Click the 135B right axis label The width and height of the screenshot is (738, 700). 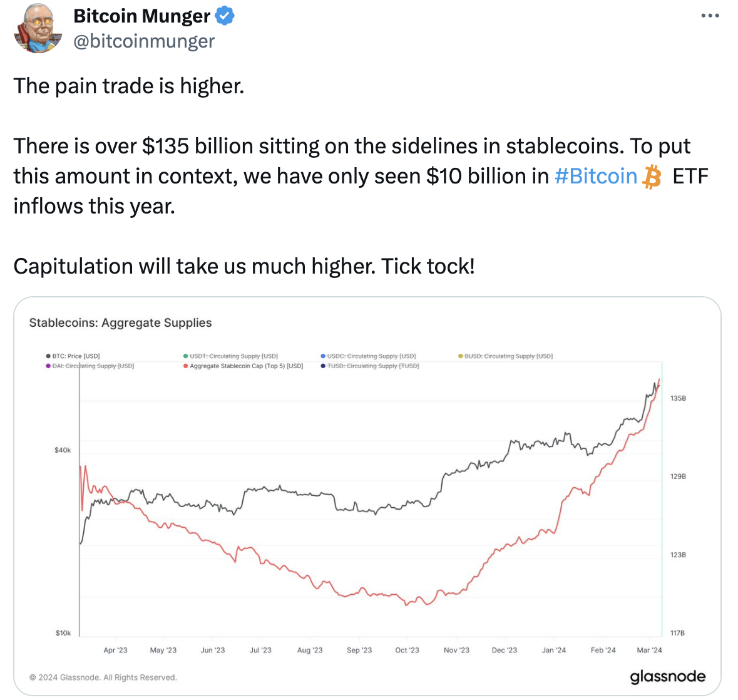(x=679, y=398)
